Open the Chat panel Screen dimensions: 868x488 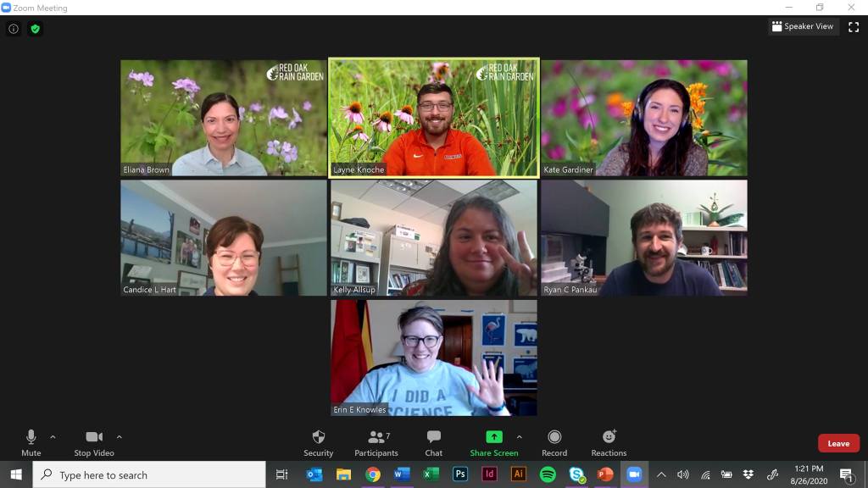coord(433,442)
